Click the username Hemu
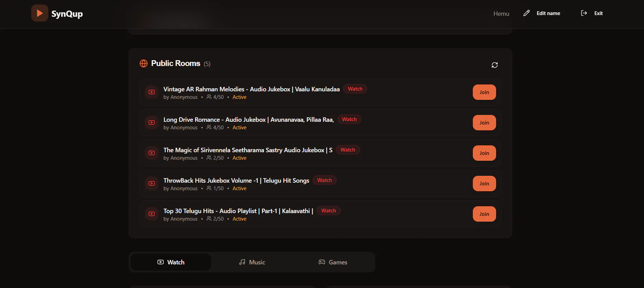Viewport: 644px width, 288px height. pyautogui.click(x=501, y=14)
